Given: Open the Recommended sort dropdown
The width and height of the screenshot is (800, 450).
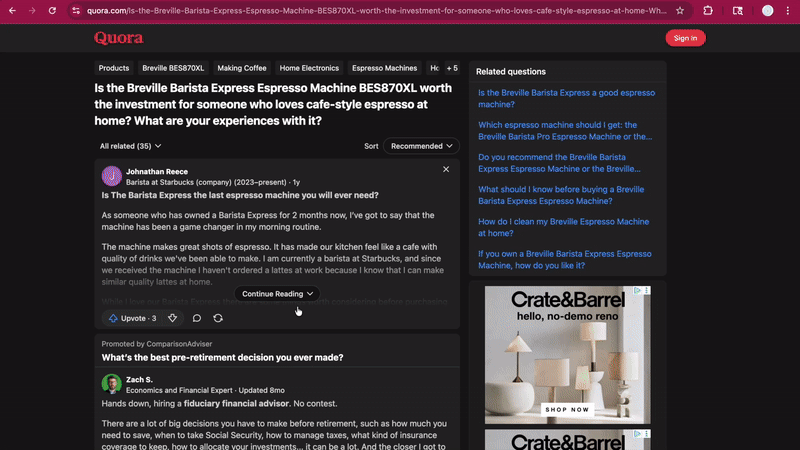Looking at the screenshot, I should click(x=421, y=146).
